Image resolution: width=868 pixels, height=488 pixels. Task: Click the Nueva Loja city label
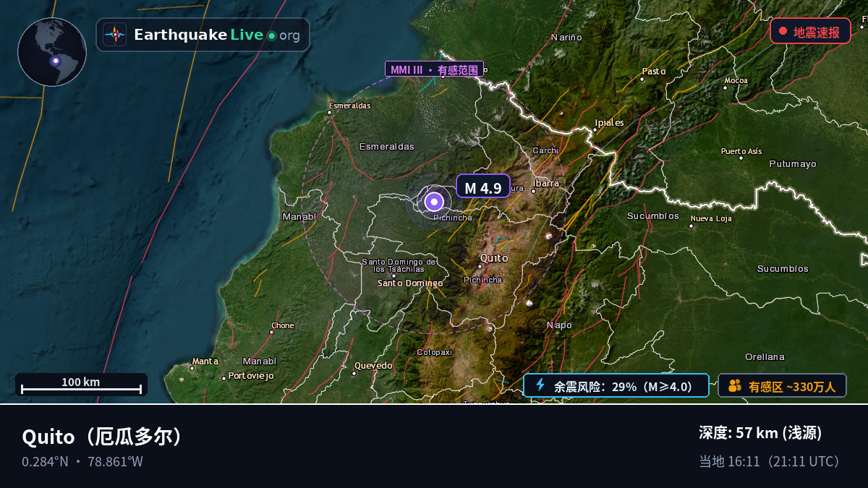click(711, 218)
